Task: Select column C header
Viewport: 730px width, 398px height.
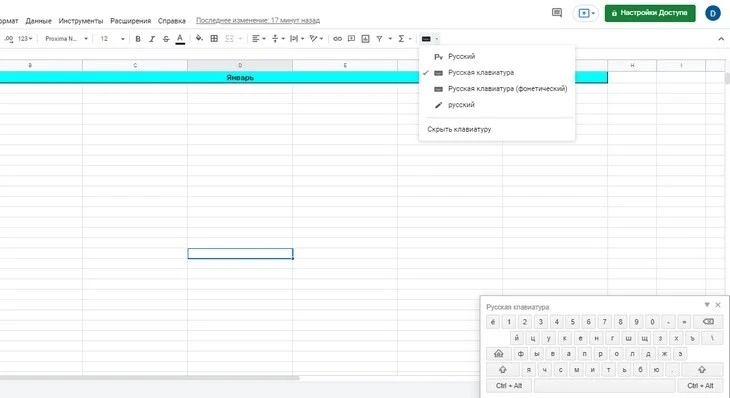Action: click(x=135, y=66)
